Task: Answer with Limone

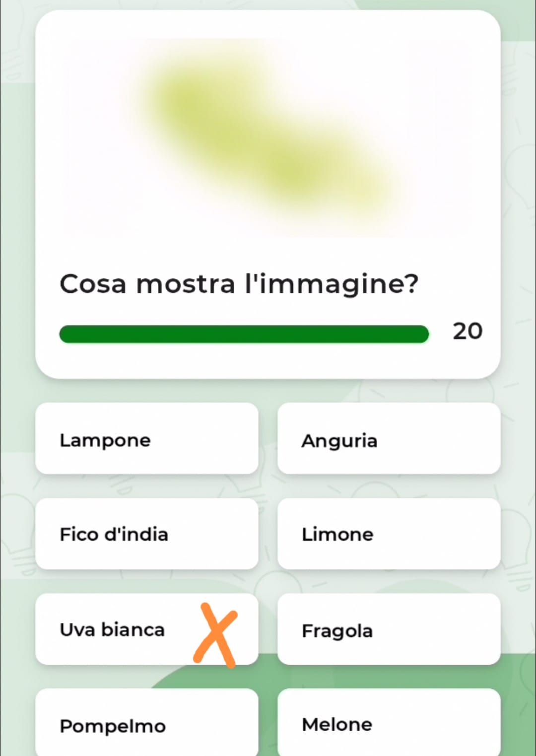Action: [389, 534]
